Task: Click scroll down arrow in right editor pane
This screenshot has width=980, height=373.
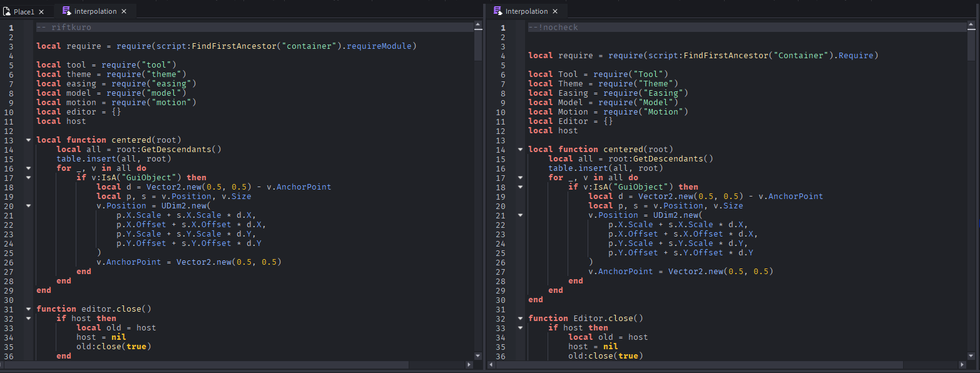Action: point(970,355)
